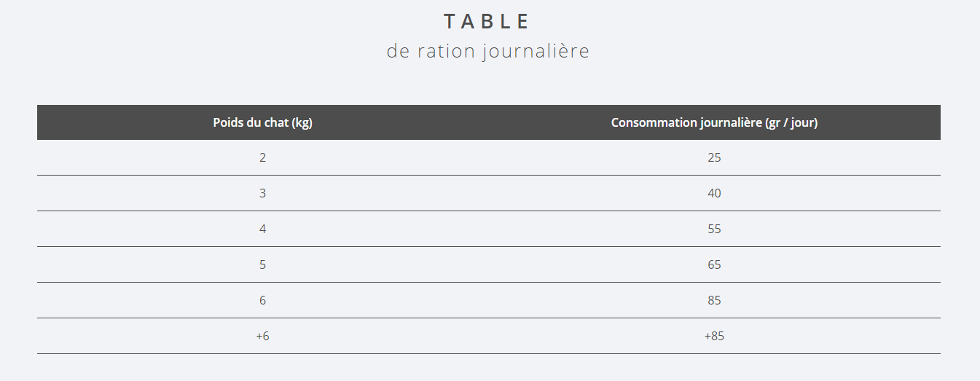Image resolution: width=980 pixels, height=381 pixels.
Task: Click the weight cell showing +6
Action: (262, 336)
